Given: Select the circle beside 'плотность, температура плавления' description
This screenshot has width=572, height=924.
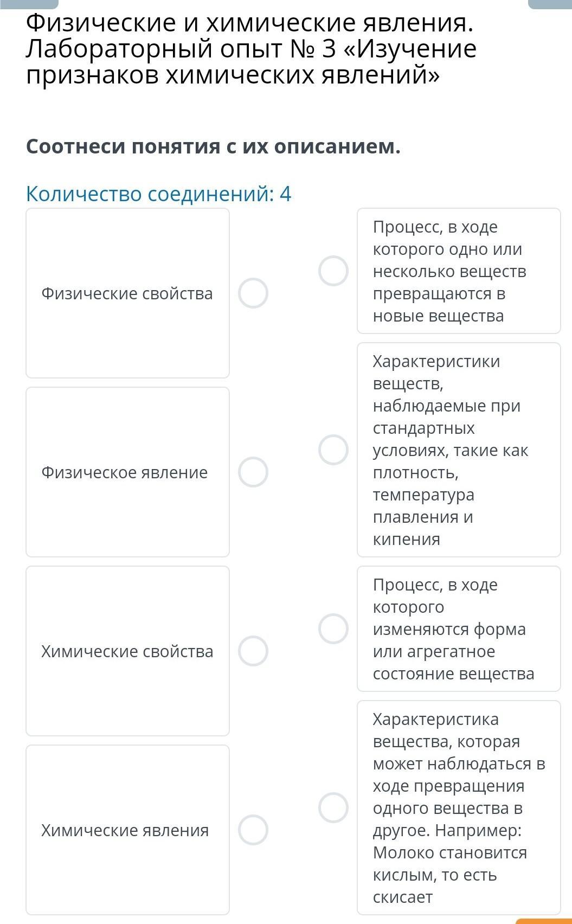Looking at the screenshot, I should 333,450.
